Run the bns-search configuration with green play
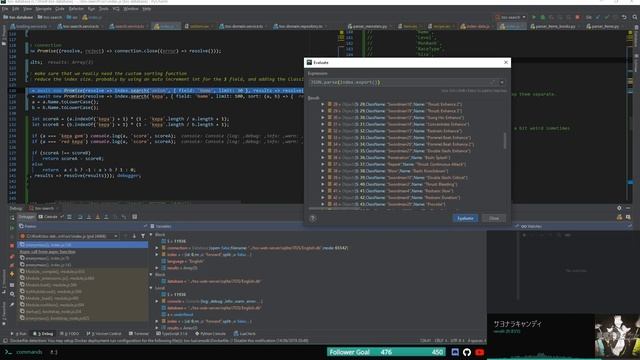 (x=534, y=17)
